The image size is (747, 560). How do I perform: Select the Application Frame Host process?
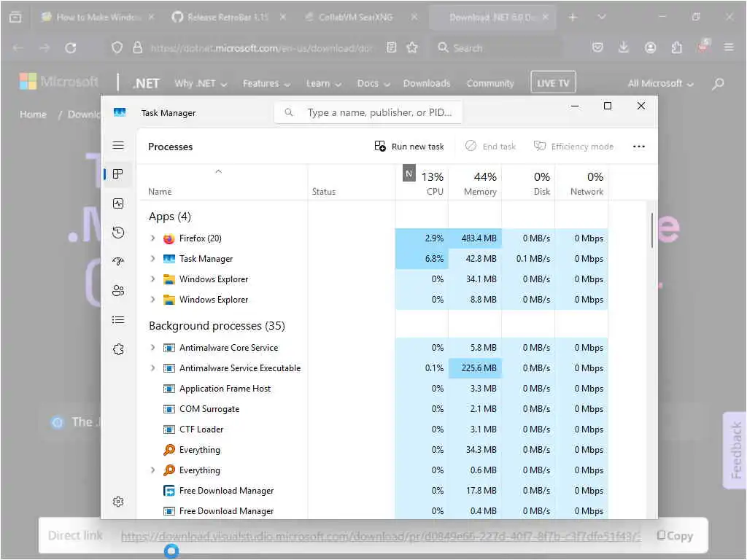pyautogui.click(x=374, y=389)
